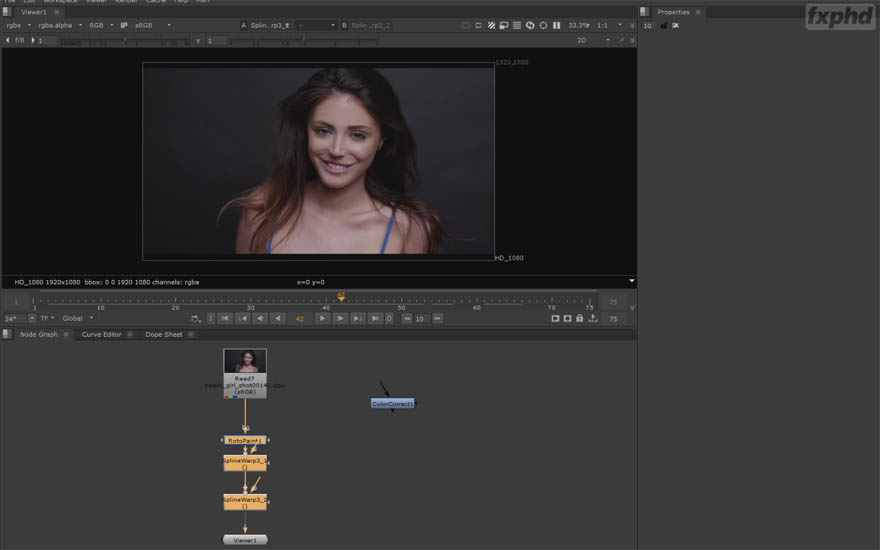Click the pane menu icon left of Node Graph tab
The height and width of the screenshot is (550, 880).
coord(7,334)
